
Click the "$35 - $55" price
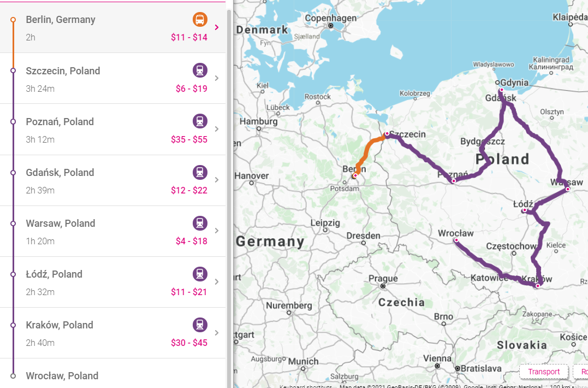(189, 139)
